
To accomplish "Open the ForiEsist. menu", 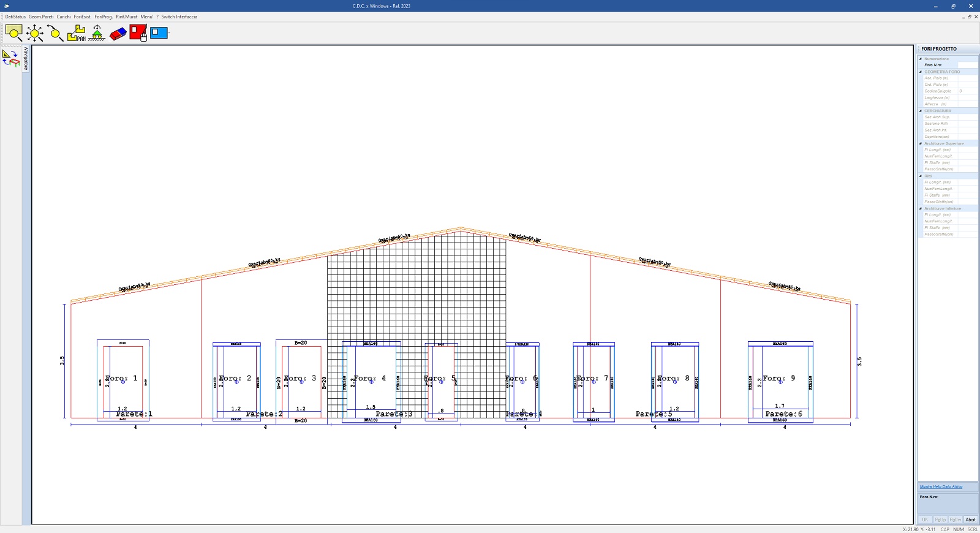I will tap(83, 17).
